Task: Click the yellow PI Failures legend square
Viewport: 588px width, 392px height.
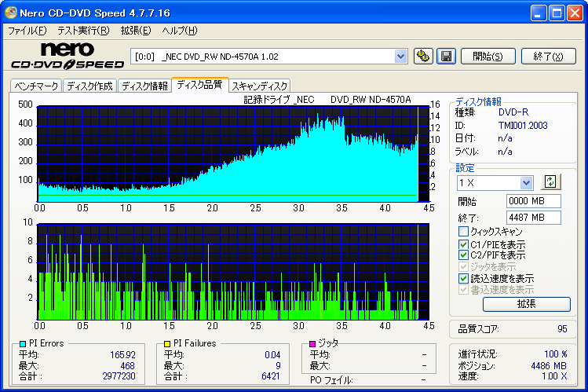Action: tap(167, 343)
